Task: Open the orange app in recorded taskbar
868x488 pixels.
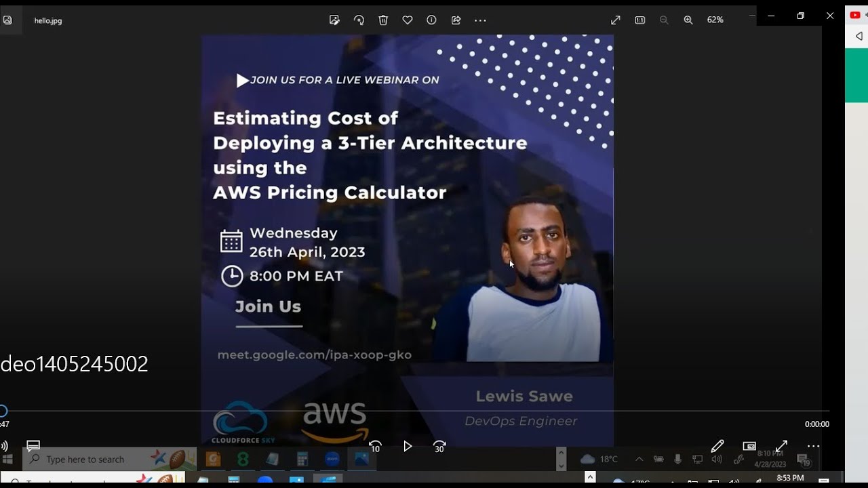Action: (x=213, y=460)
